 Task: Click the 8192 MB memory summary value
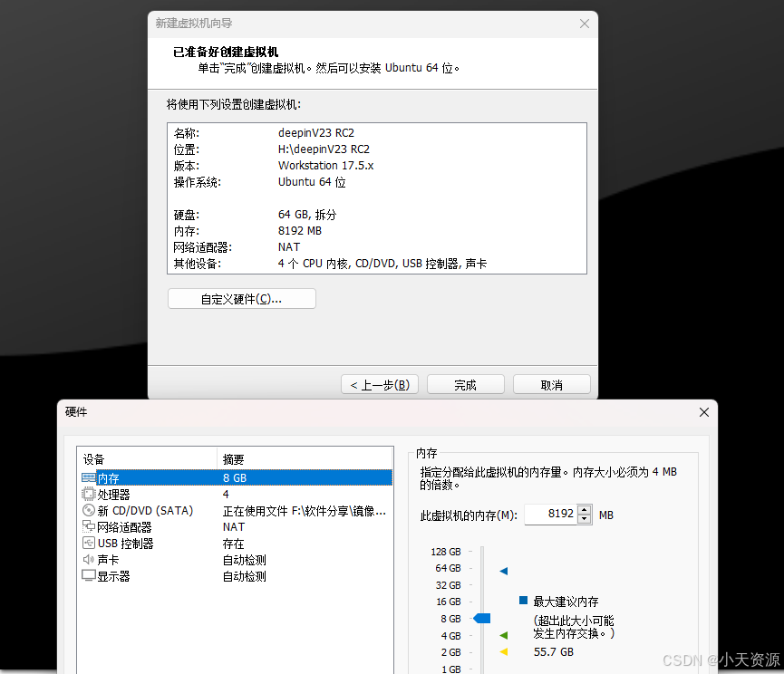click(x=300, y=231)
